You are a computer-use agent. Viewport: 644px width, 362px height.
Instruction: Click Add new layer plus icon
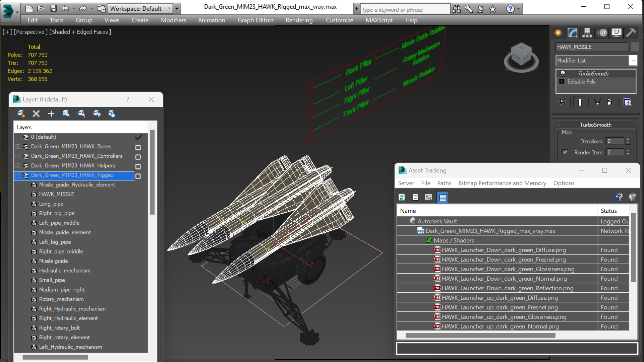tap(51, 114)
